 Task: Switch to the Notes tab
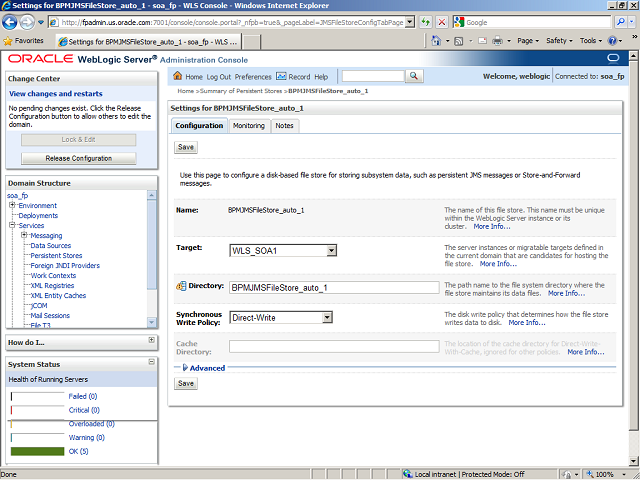pyautogui.click(x=284, y=126)
